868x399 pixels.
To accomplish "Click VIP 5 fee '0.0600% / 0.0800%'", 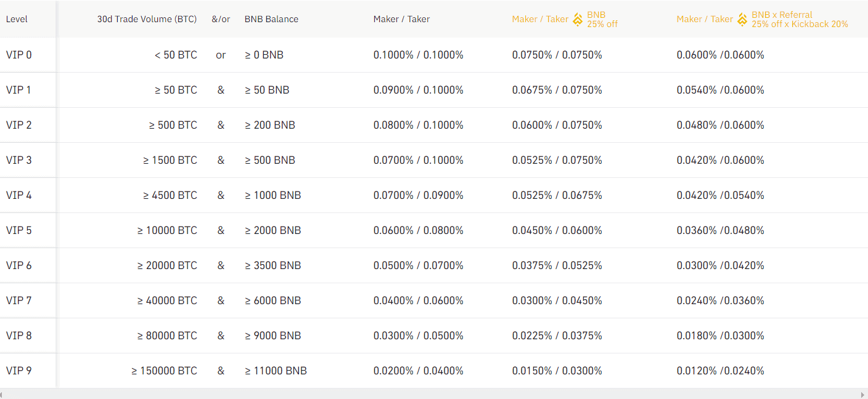I will pyautogui.click(x=419, y=230).
